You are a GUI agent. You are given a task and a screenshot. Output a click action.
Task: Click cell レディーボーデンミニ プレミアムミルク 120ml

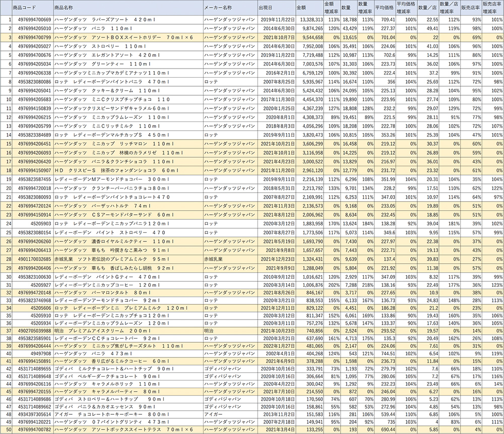tap(128, 308)
